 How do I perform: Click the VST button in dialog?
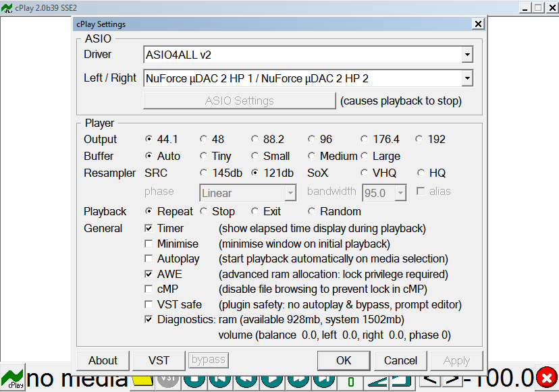[x=159, y=361]
